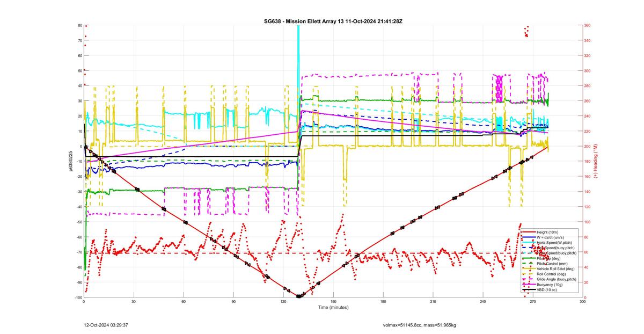Click the right heading axis tick '360'
This screenshot has width=644, height=334.
[x=588, y=25]
